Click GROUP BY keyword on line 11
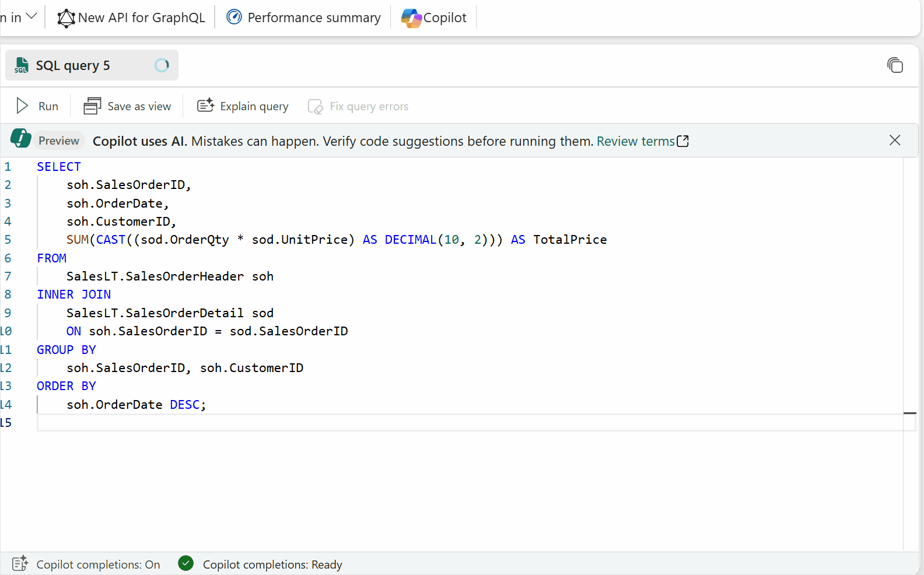Screen dimensions: 924x575 point(66,350)
